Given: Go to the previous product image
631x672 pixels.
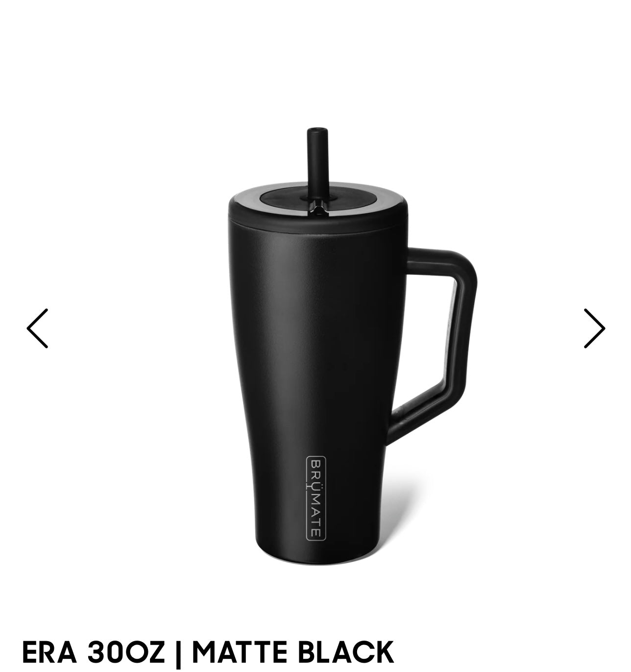Looking at the screenshot, I should pyautogui.click(x=37, y=328).
